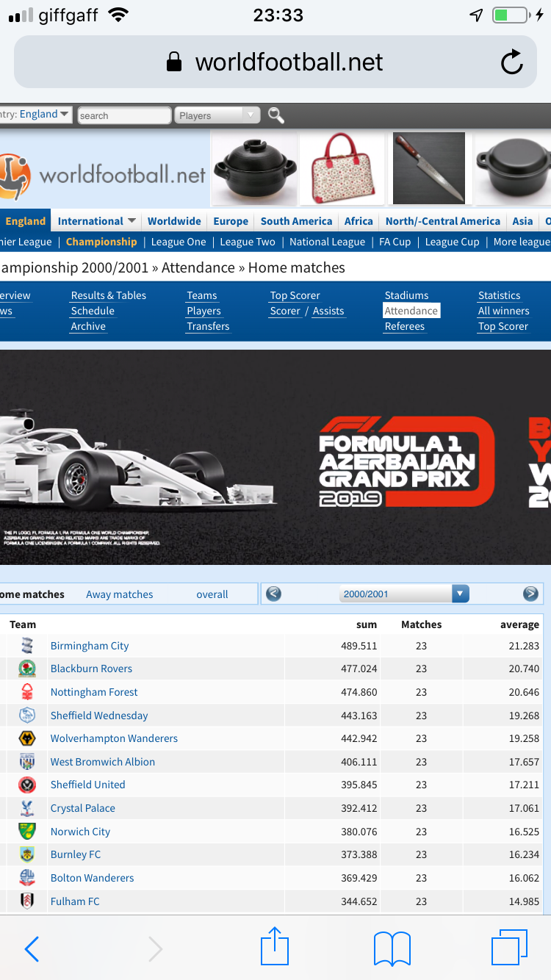This screenshot has width=551, height=980.
Task: Click Sheffield Wednesday club crest
Action: click(x=27, y=716)
